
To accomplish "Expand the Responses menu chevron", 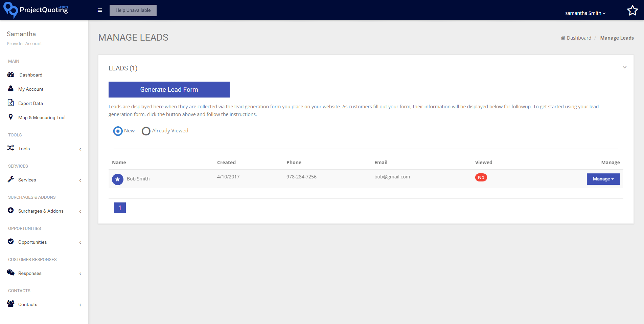I will [x=80, y=274].
